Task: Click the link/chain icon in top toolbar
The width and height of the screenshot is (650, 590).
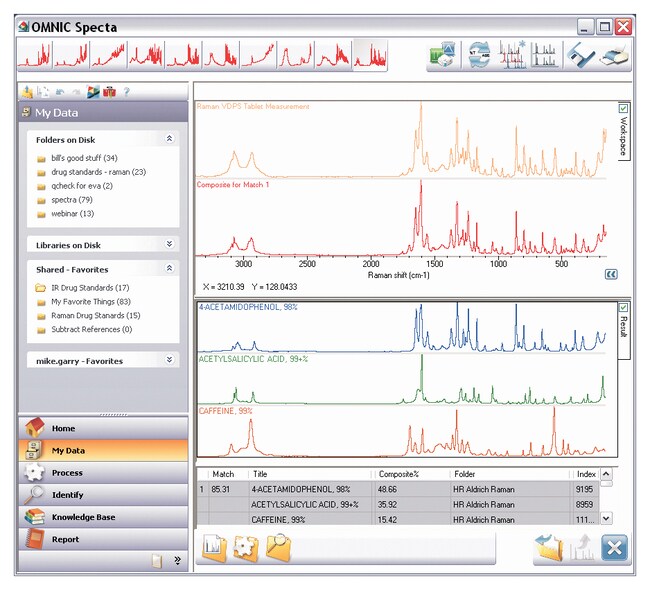Action: [x=580, y=55]
